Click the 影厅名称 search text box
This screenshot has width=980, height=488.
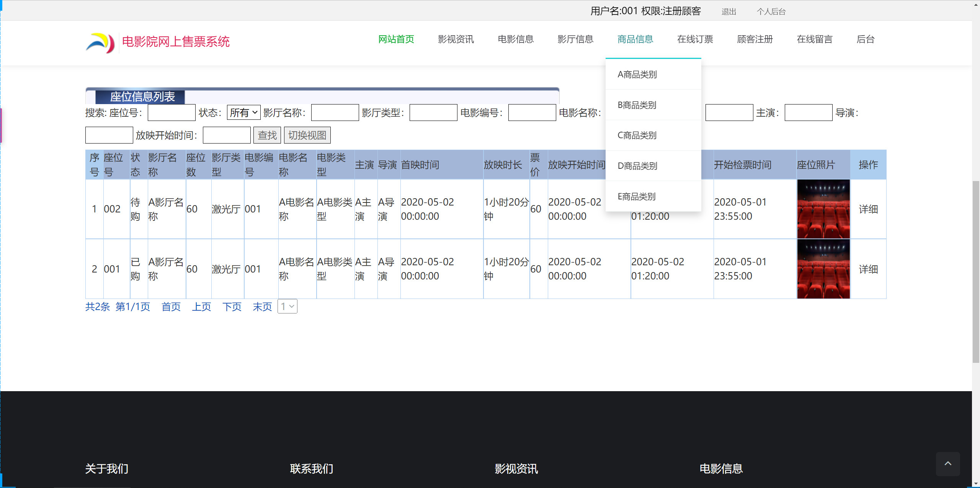(335, 113)
